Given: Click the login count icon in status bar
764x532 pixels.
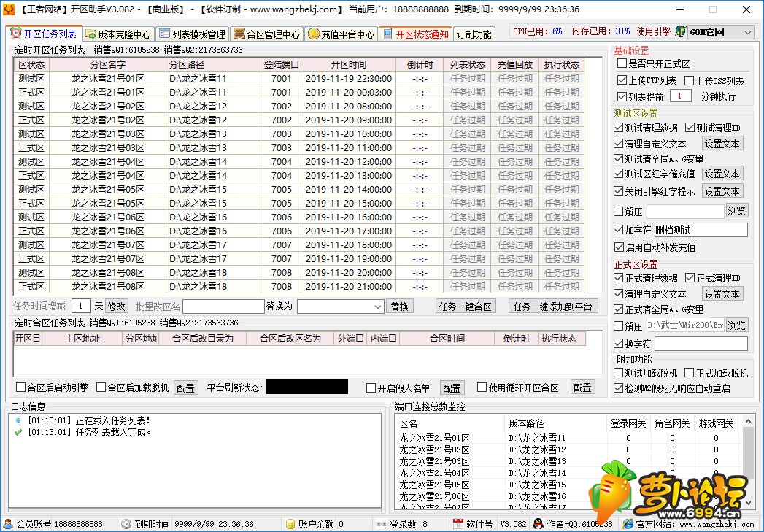Looking at the screenshot, I should point(382,524).
